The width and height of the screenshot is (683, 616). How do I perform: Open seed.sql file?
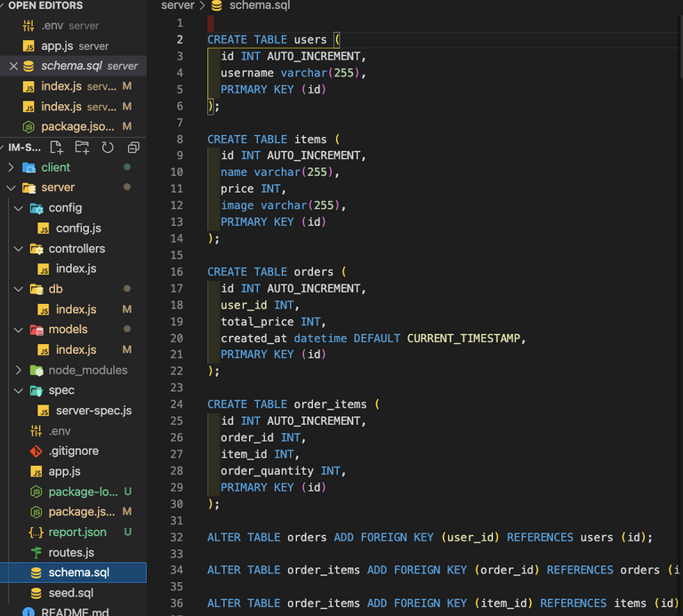[x=71, y=593]
